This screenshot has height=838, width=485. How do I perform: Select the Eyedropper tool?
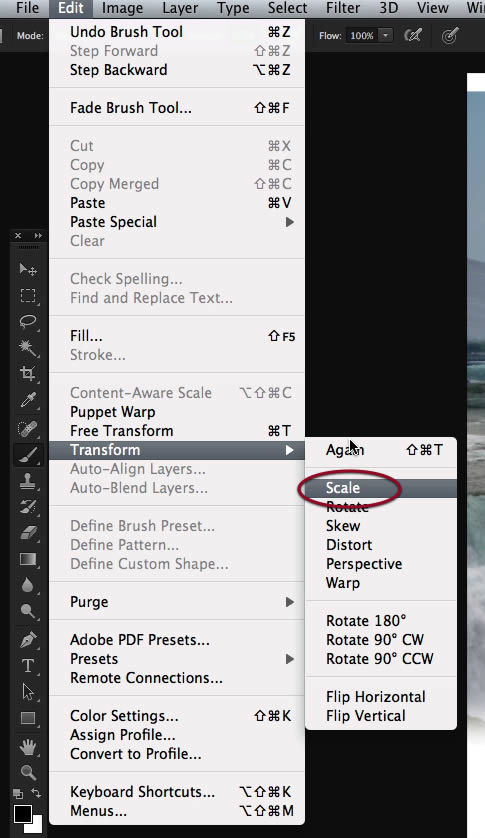(x=28, y=400)
